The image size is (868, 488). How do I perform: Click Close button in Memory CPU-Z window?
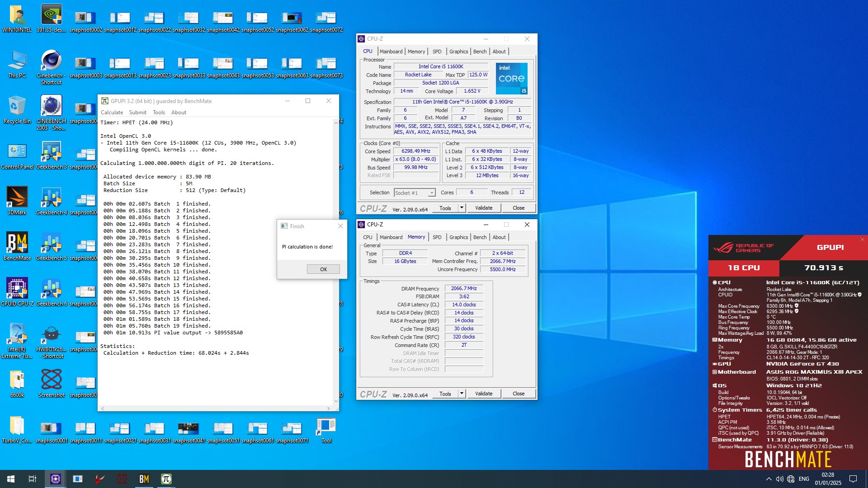[519, 394]
